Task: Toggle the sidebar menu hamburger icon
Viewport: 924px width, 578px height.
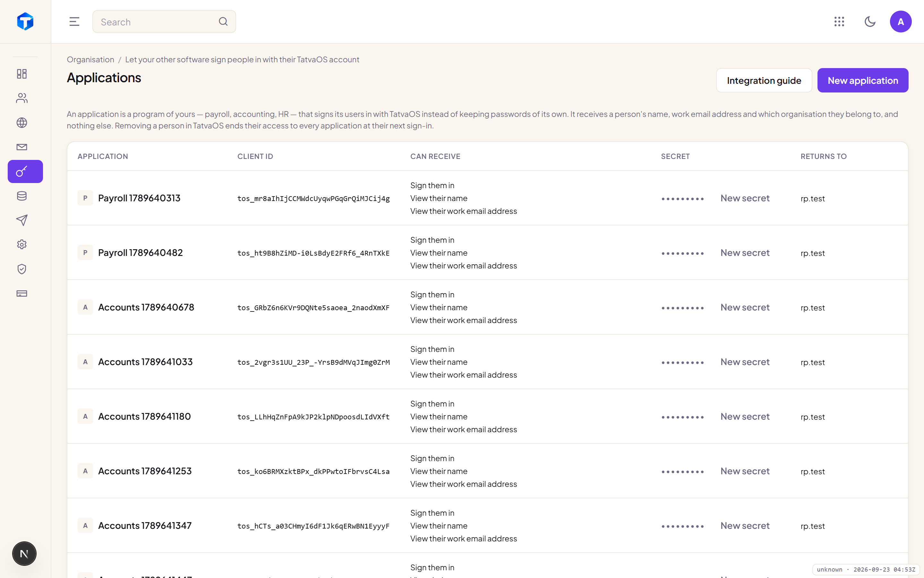Action: [74, 22]
